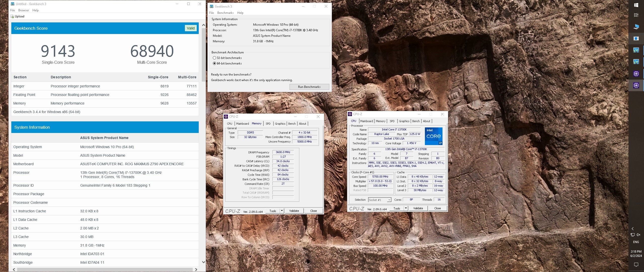Image resolution: width=644 pixels, height=272 pixels.
Task: Click the horizontal scroll-left arrow in Geekbench results
Action: pos(14,269)
